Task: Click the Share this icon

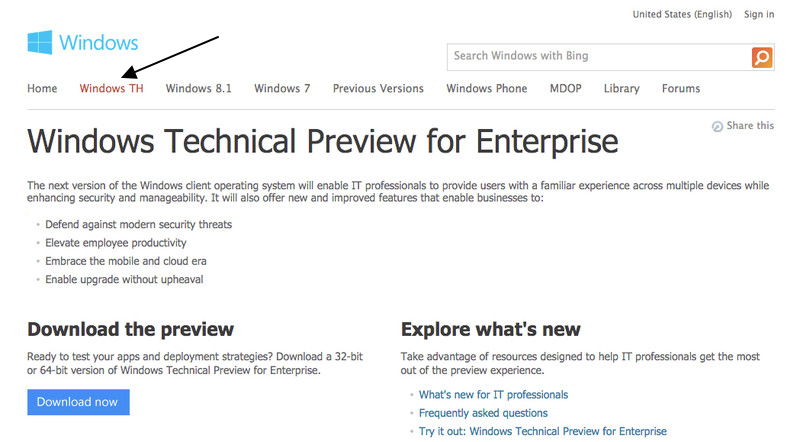Action: click(717, 126)
